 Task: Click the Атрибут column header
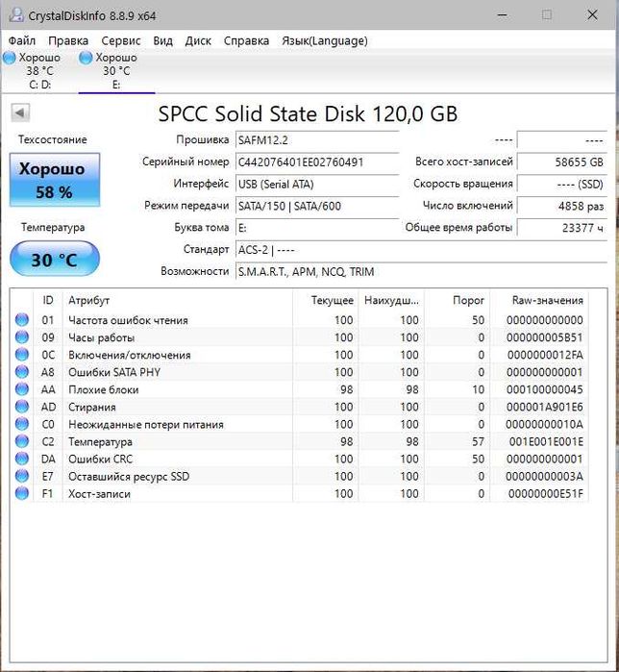(178, 300)
